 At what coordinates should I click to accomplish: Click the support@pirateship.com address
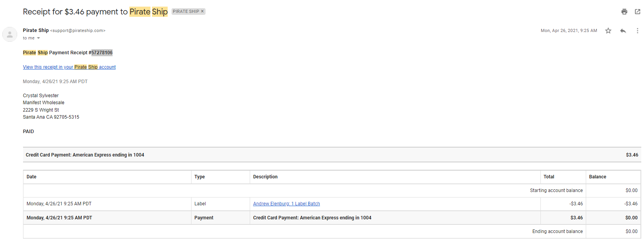78,30
